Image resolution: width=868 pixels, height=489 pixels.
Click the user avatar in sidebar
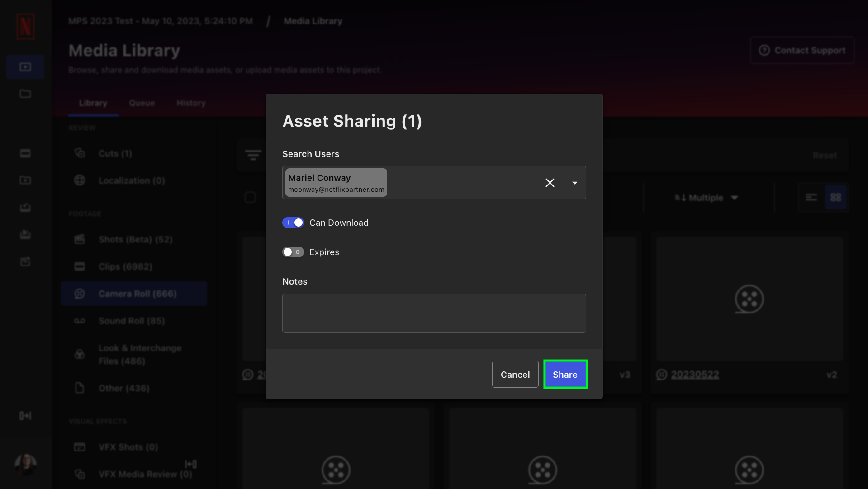(x=26, y=464)
